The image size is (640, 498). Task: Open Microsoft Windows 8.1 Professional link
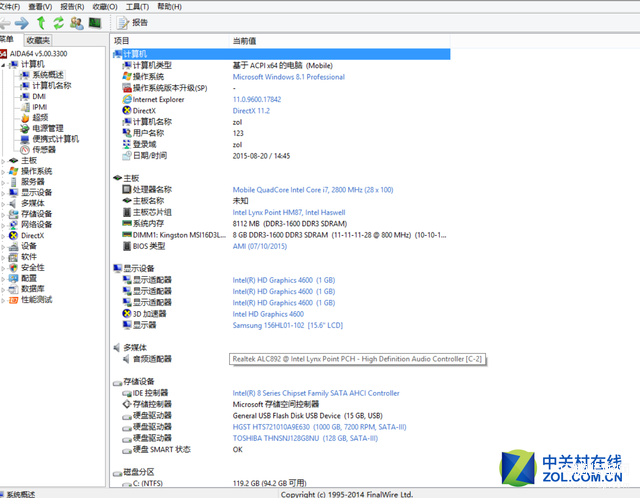coord(289,77)
